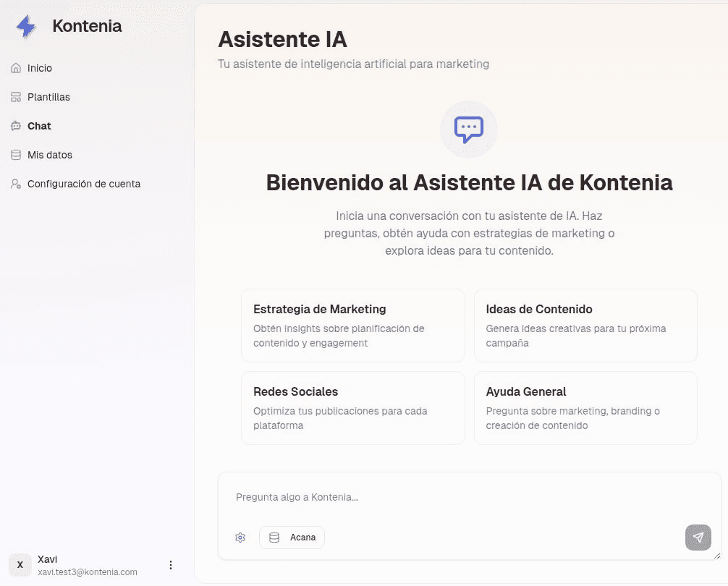The image size is (728, 586).
Task: Navigate to Configuración de cuenta
Action: [84, 184]
